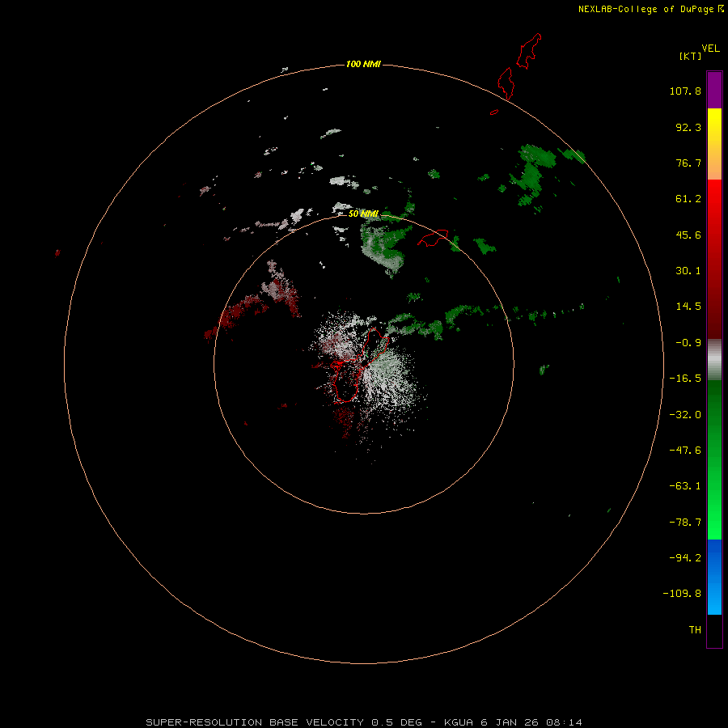This screenshot has width=728, height=728.
Task: Click the Super-Resolution Base Velocity caption
Action: click(363, 722)
